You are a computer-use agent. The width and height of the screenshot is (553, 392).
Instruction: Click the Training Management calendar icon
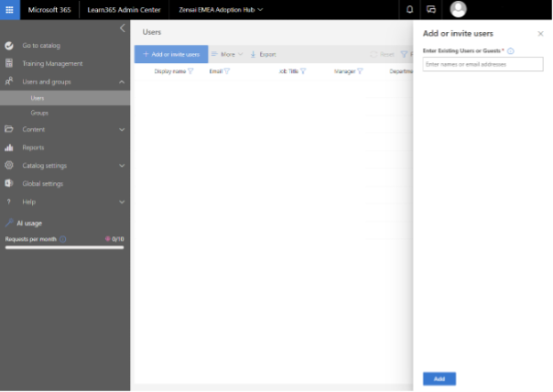tap(9, 63)
